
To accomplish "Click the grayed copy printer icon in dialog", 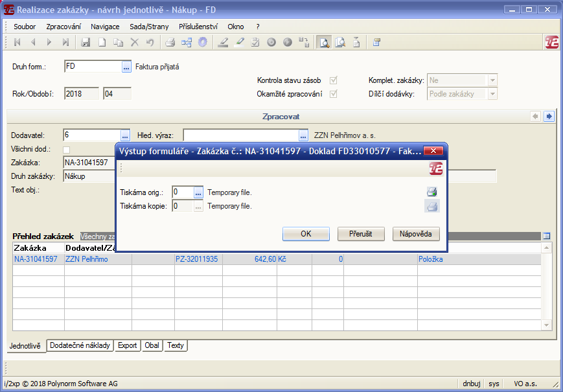I will coord(432,206).
